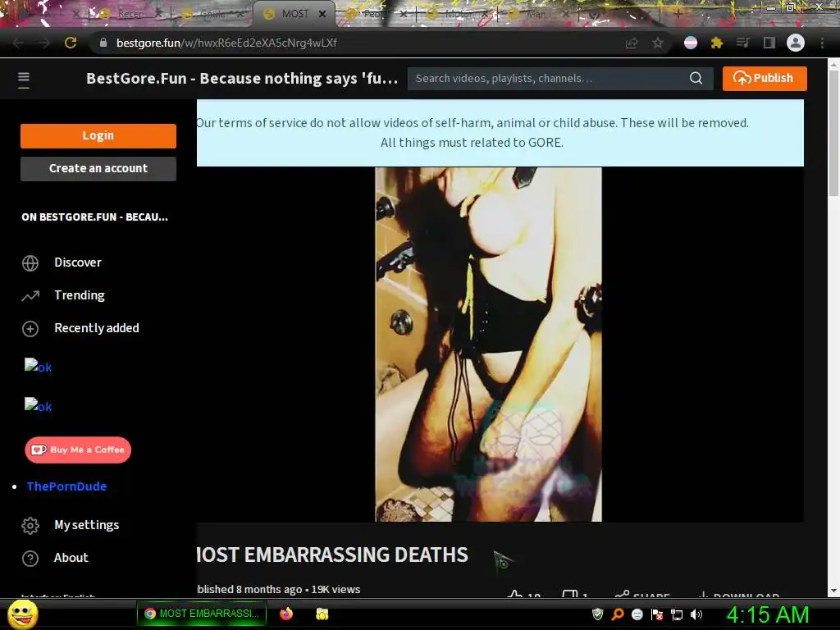Click the orange Publish button
Viewport: 840px width, 630px height.
point(765,78)
